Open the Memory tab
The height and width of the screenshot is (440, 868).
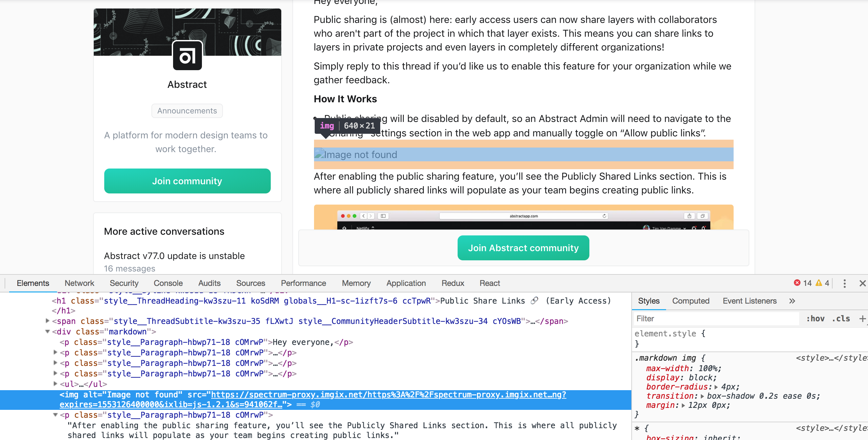click(x=356, y=283)
